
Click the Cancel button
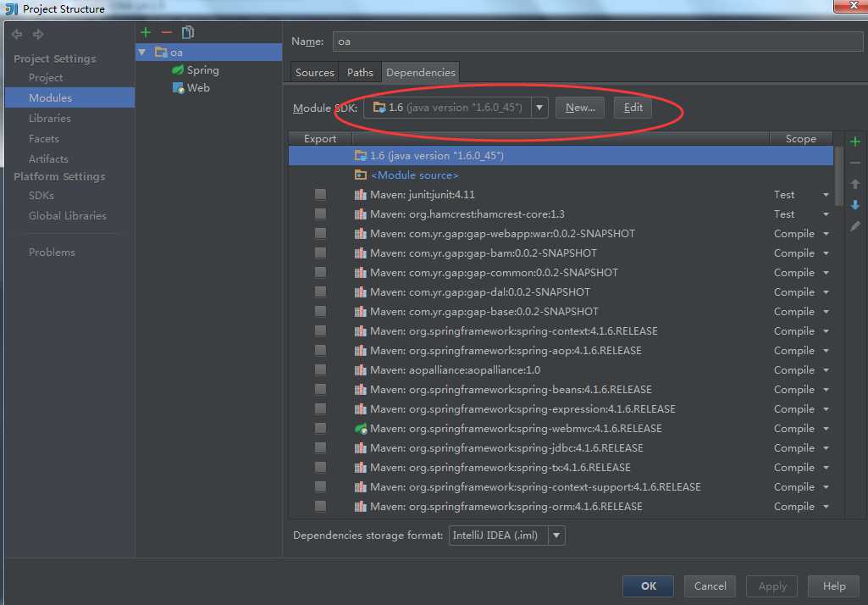pyautogui.click(x=710, y=586)
